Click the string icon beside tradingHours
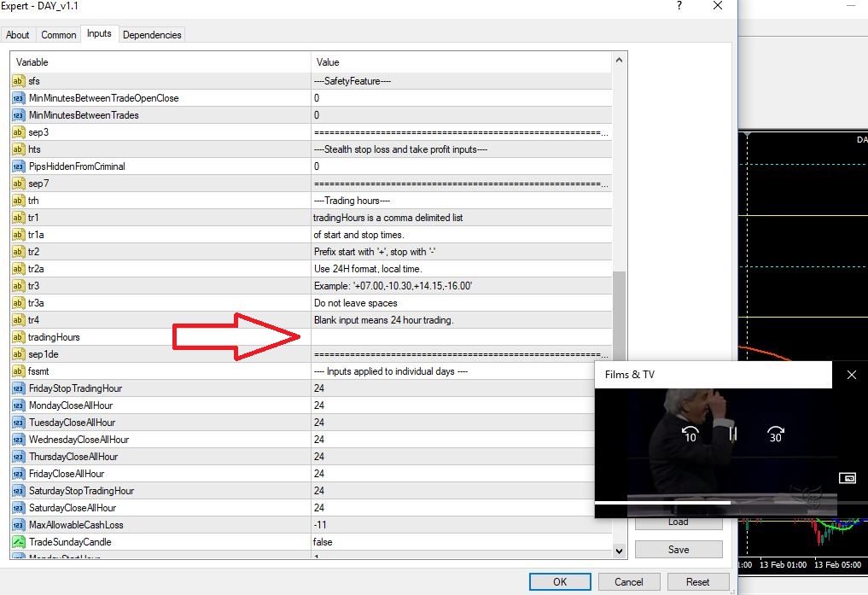 [18, 337]
